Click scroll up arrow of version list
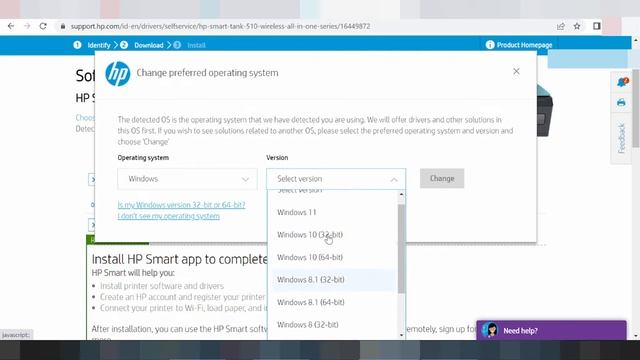The width and height of the screenshot is (640, 360). click(401, 194)
